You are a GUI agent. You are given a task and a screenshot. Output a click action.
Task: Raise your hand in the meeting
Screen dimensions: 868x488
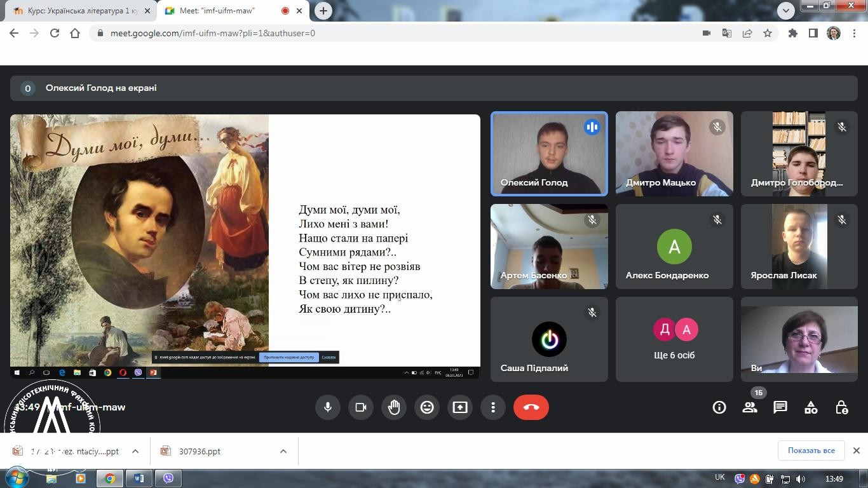click(394, 407)
